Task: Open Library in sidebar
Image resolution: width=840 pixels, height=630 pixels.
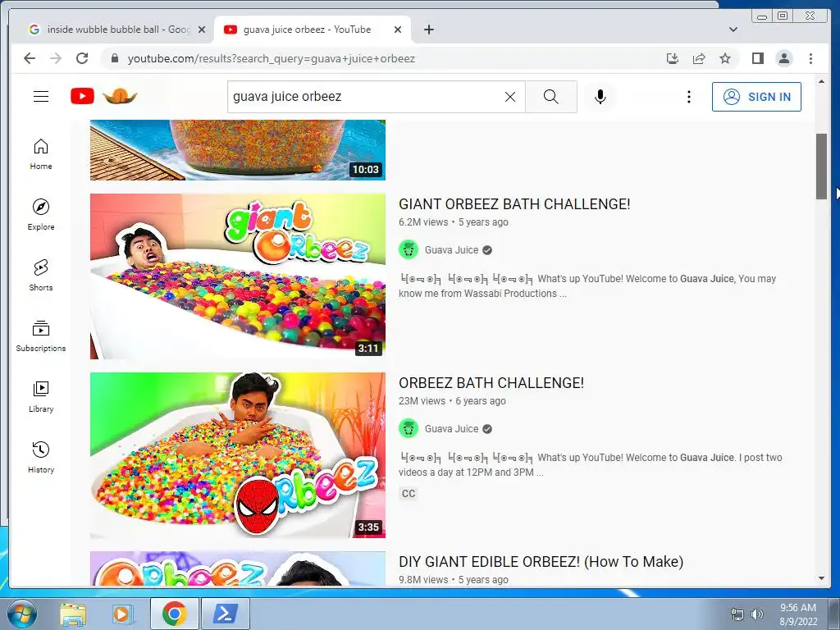Action: click(x=41, y=396)
